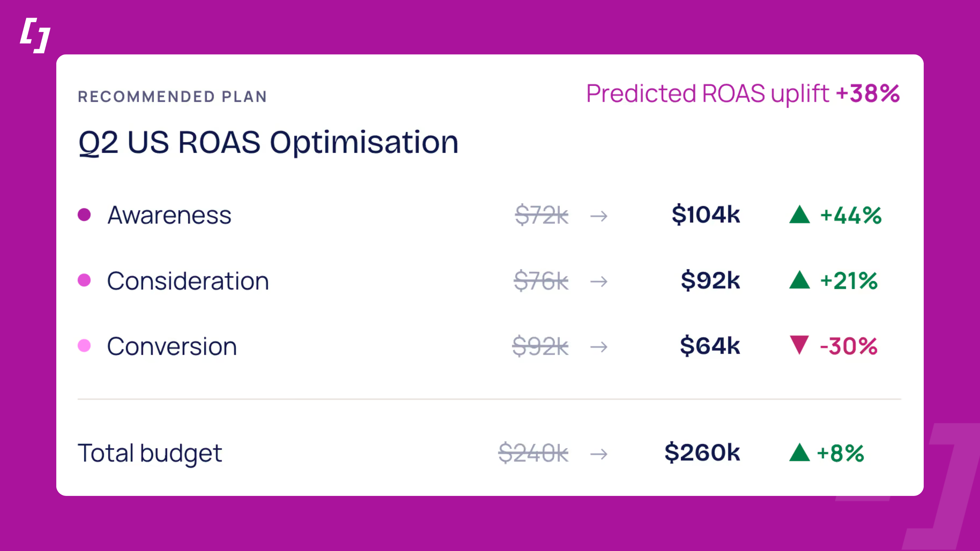Screen dimensions: 980x551
Task: Click the arrow after struck-through $240k
Action: pos(599,454)
